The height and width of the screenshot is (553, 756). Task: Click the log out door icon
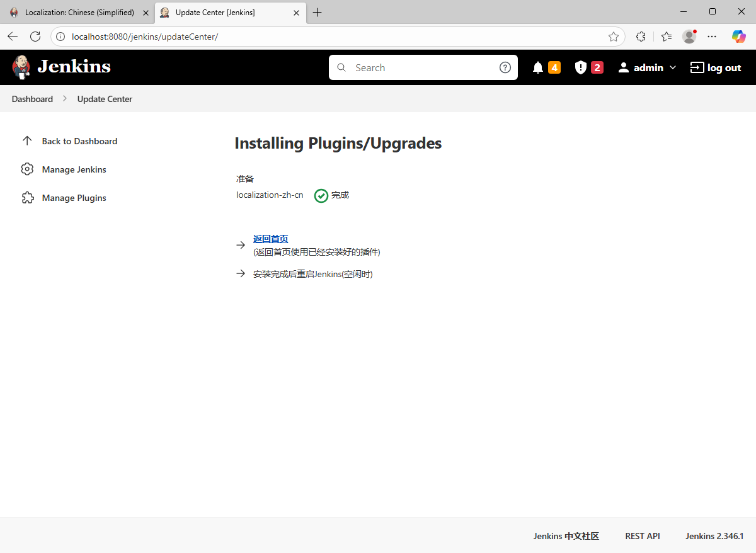(697, 67)
